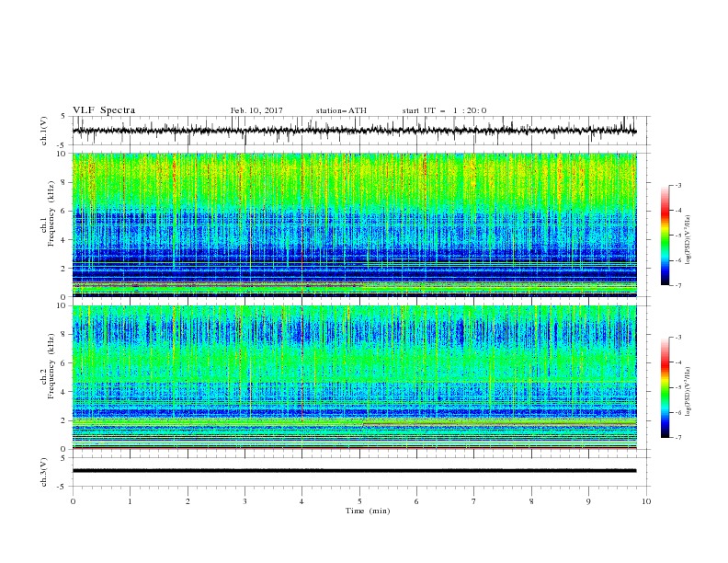Click the "station=ATH" label
728x563 pixels.
[x=341, y=110]
